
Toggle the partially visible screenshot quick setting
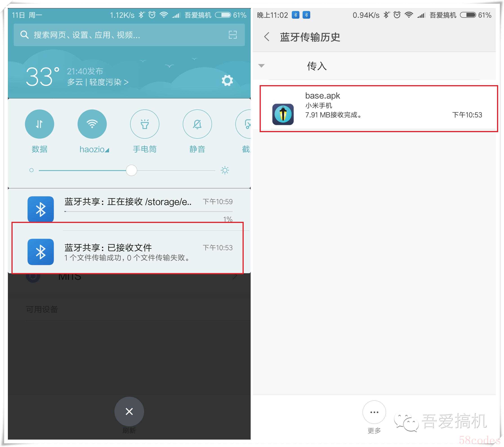click(x=243, y=124)
